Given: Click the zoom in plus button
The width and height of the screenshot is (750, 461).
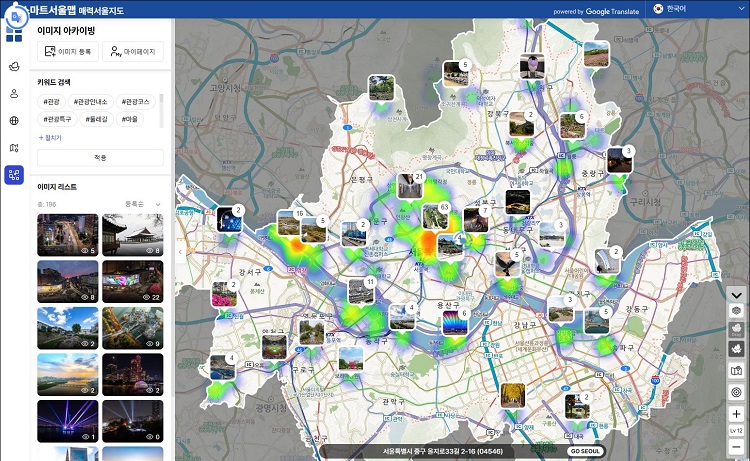Looking at the screenshot, I should [x=736, y=414].
